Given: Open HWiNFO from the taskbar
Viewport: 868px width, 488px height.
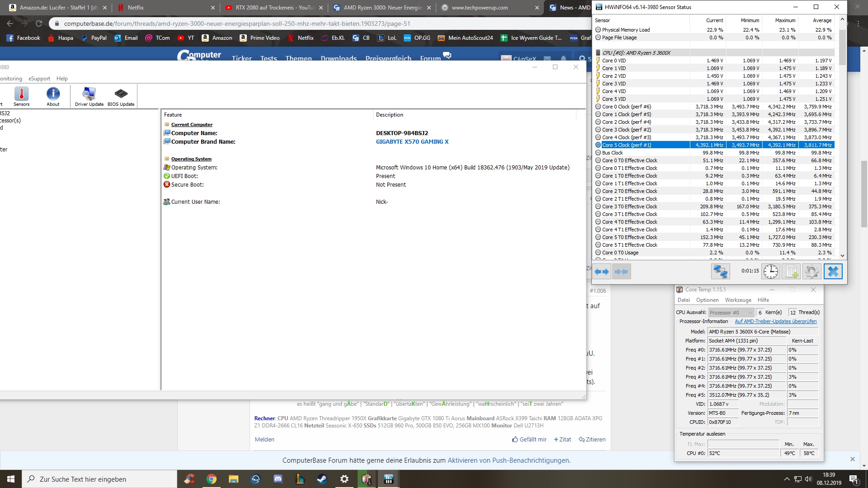Looking at the screenshot, I should tap(388, 479).
